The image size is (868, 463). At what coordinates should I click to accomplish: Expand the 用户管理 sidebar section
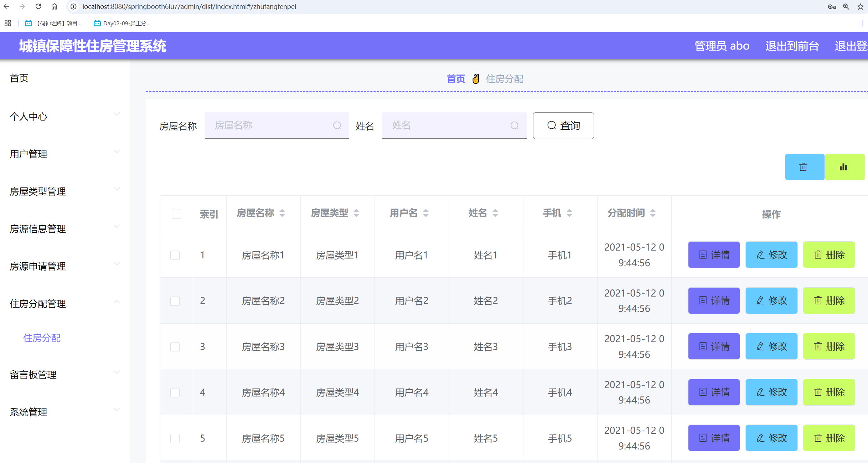click(x=117, y=151)
